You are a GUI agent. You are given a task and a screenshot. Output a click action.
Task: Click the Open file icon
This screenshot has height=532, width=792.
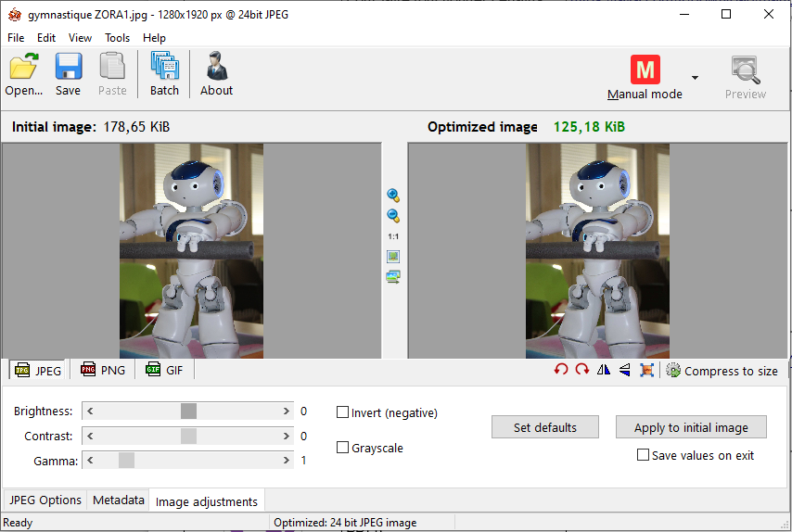pyautogui.click(x=24, y=67)
